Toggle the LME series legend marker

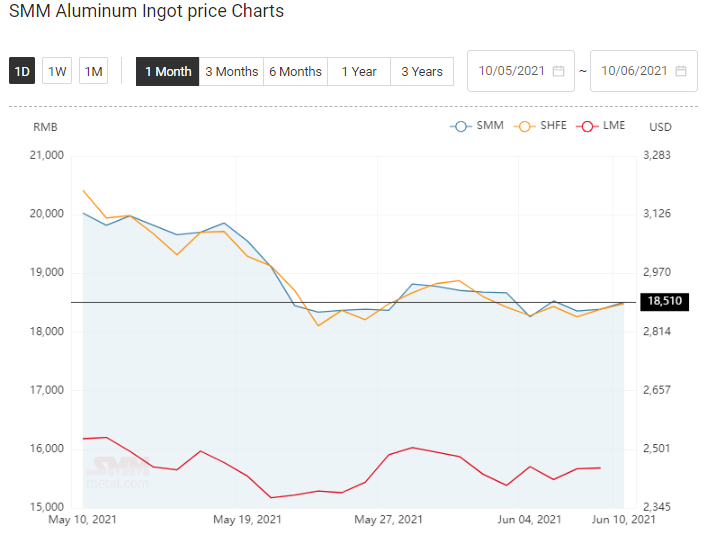[587, 126]
